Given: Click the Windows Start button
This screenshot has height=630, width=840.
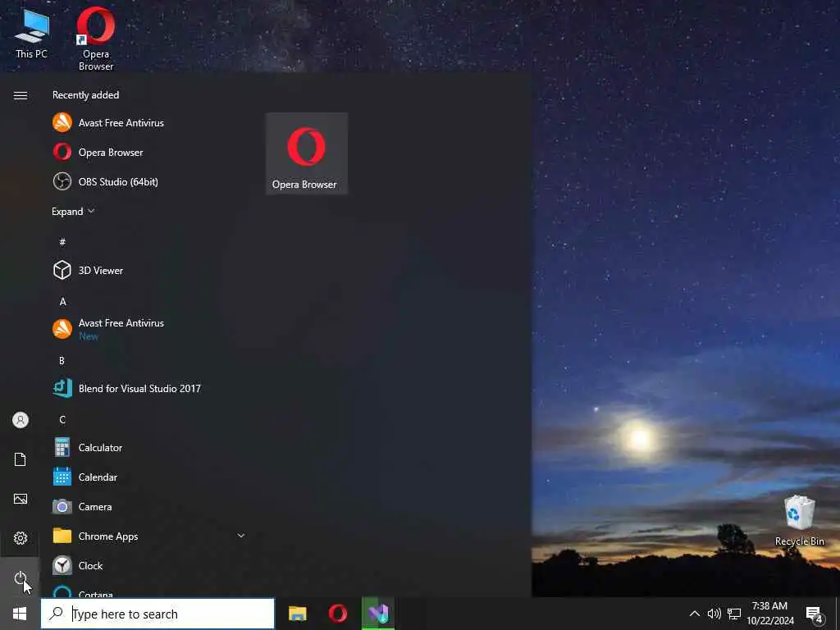Looking at the screenshot, I should [20, 614].
